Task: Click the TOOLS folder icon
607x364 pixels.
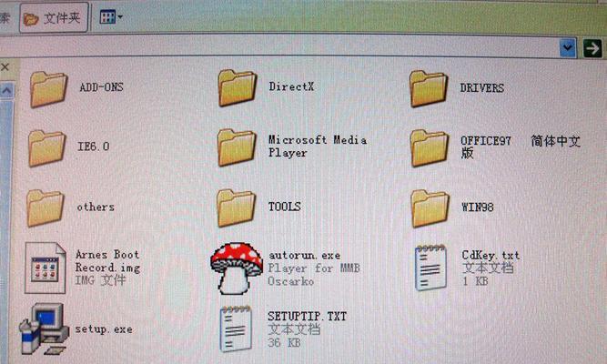Action: [x=236, y=208]
